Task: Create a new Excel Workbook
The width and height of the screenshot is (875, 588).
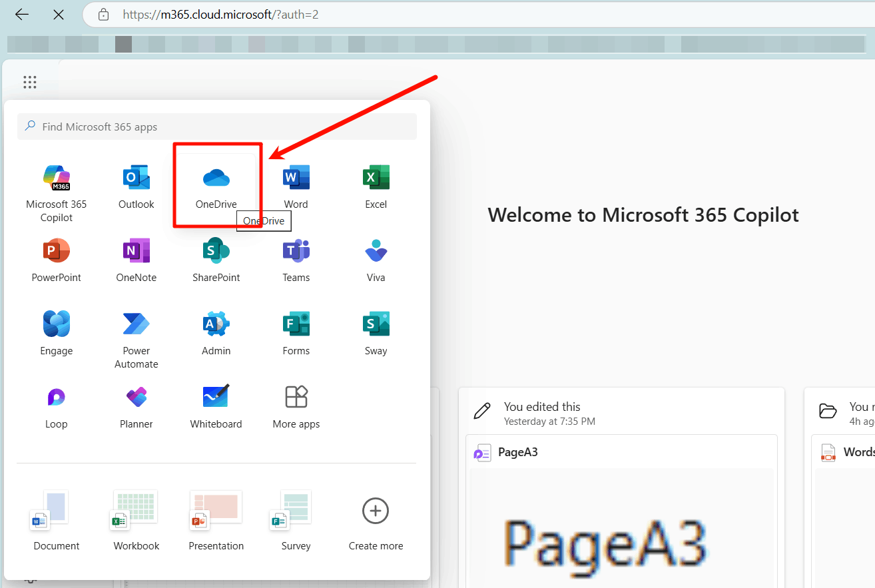Action: 137,521
